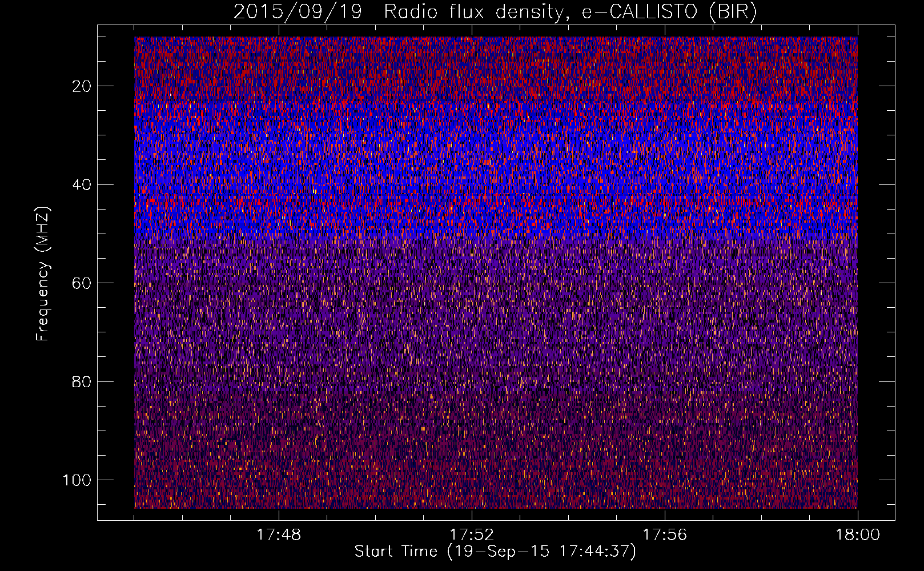Image resolution: width=924 pixels, height=571 pixels.
Task: Click the plot title '2015/09/19 Radio flux density'
Action: click(495, 12)
